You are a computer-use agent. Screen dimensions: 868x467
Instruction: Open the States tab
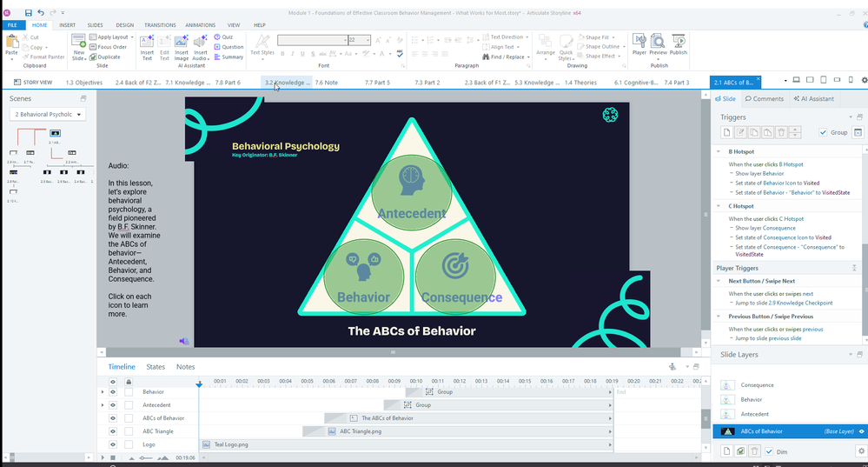coord(156,367)
